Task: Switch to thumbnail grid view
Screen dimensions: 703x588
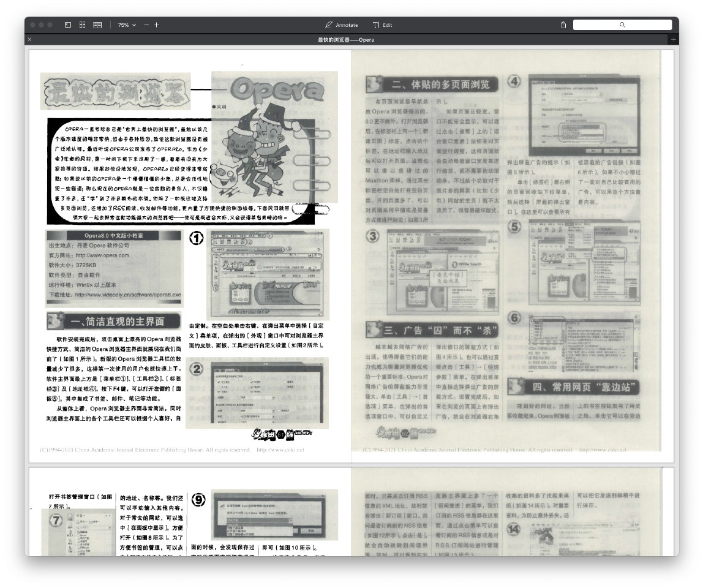Action: click(83, 25)
